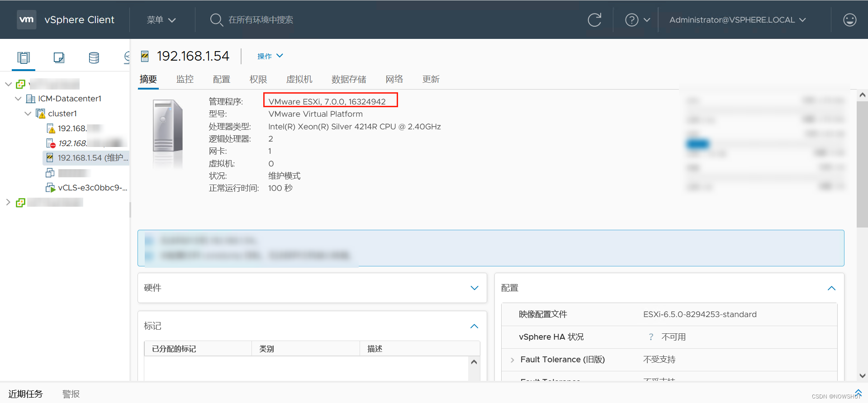Open the 操作 actions dropdown
868x403 pixels.
(x=270, y=56)
